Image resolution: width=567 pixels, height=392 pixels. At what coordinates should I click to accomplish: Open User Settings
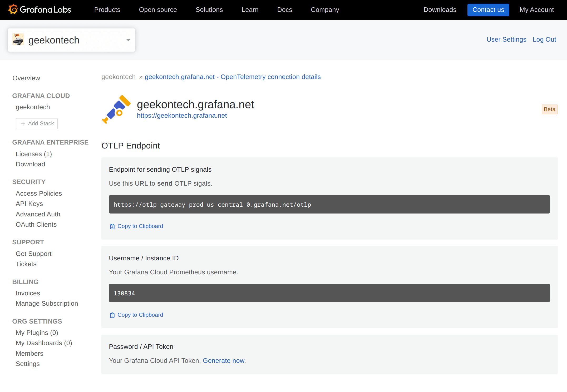tap(506, 39)
